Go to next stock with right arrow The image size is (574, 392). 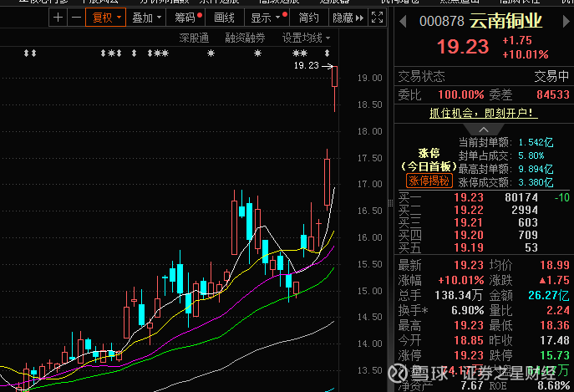coord(566,21)
